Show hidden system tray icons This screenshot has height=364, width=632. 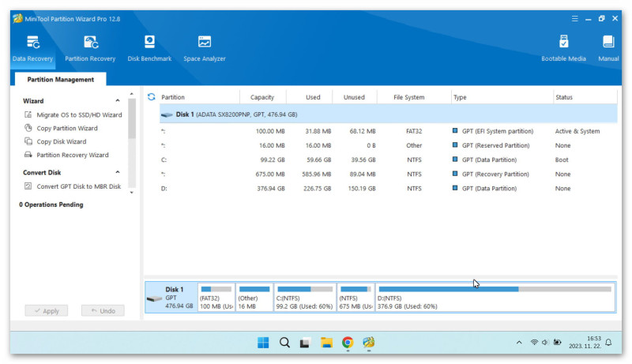519,343
